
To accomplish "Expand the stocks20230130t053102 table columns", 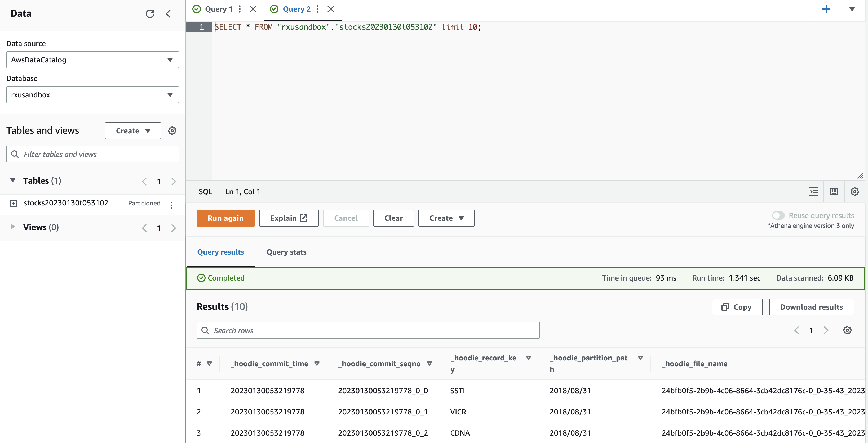I will 13,204.
